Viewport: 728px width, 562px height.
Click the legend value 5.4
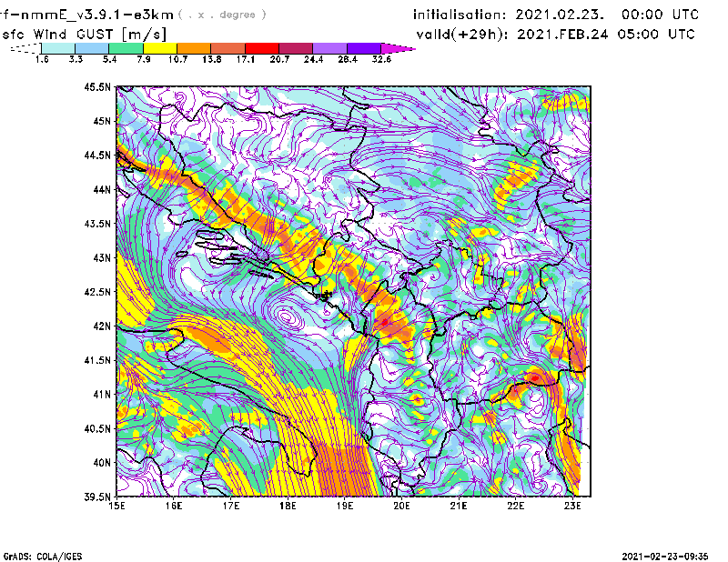pos(109,59)
